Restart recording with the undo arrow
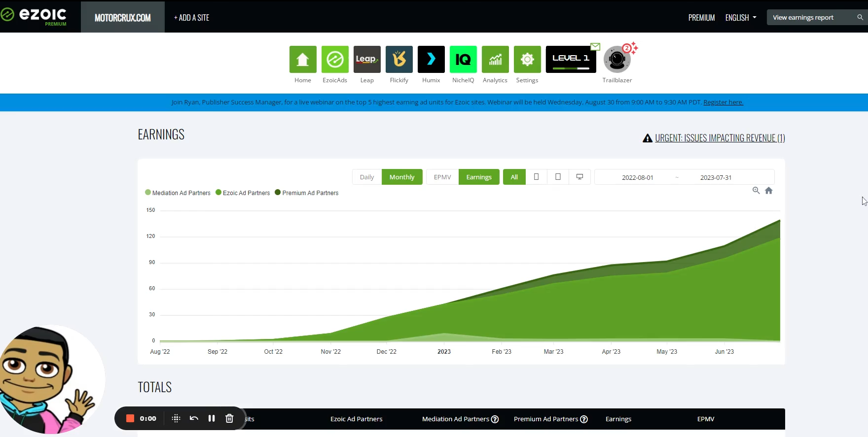 [x=194, y=418]
